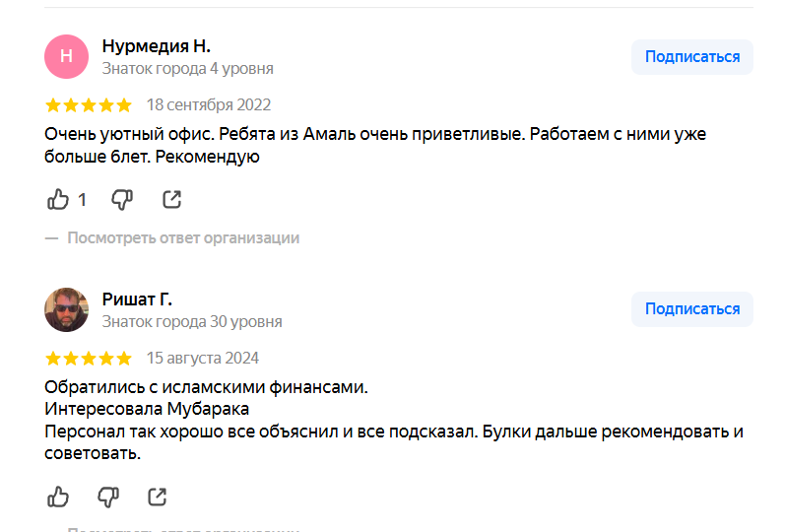
Task: Subscribe to Нурмедия Н. with Подписаться
Action: pos(691,57)
